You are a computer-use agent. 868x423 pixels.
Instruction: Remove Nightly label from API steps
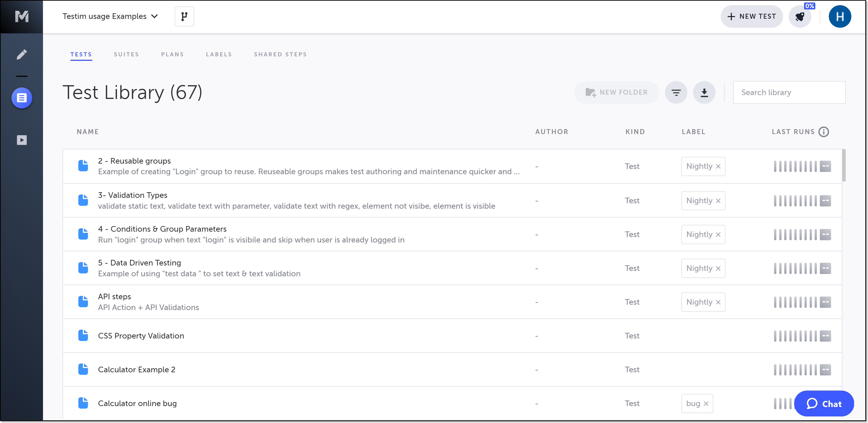pos(718,302)
